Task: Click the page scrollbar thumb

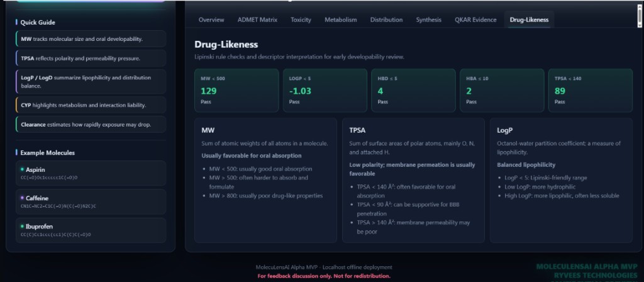Action: tap(640, 15)
